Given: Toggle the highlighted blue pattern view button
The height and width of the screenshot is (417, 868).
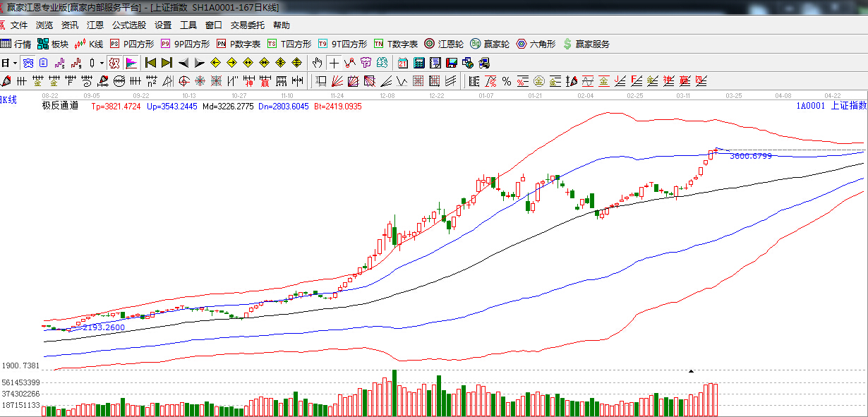Looking at the screenshot, I should [28, 63].
